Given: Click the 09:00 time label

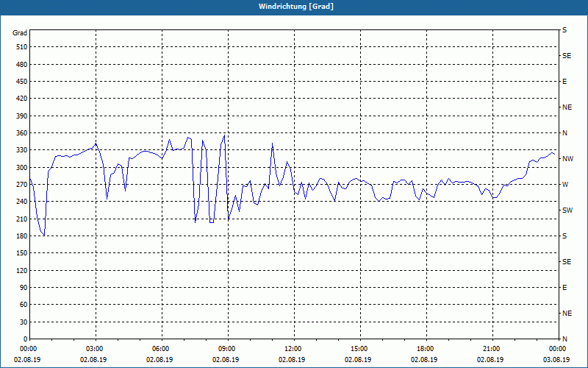Looking at the screenshot, I should pos(228,349).
